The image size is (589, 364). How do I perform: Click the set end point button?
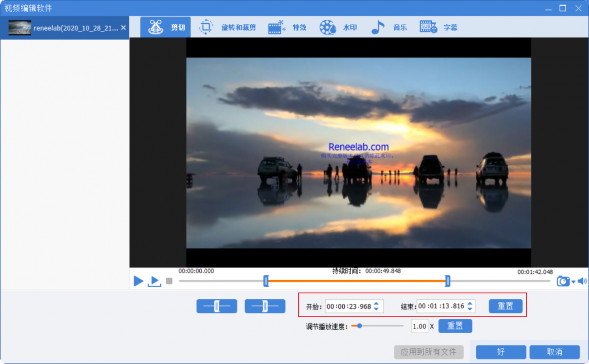265,306
